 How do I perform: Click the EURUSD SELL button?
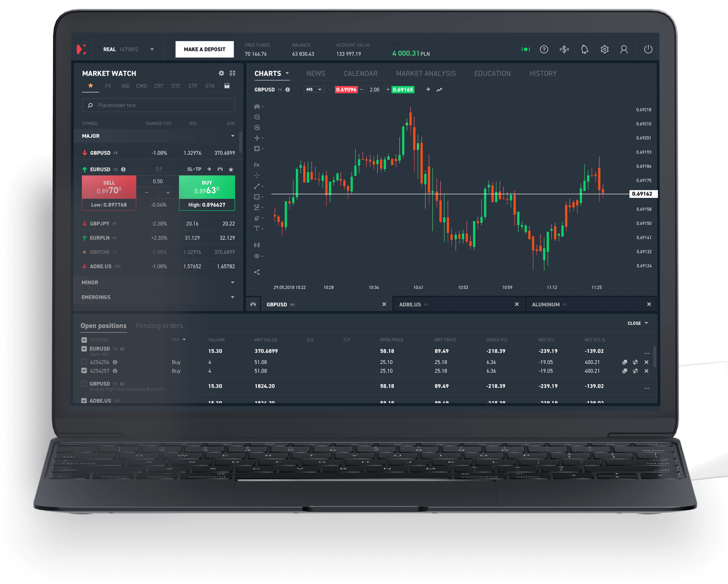point(109,187)
